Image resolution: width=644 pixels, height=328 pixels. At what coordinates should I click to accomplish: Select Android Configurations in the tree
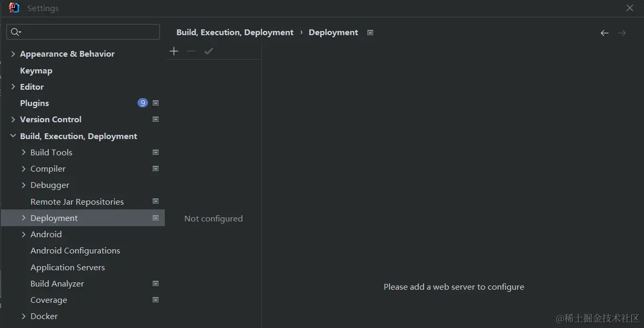pos(75,250)
